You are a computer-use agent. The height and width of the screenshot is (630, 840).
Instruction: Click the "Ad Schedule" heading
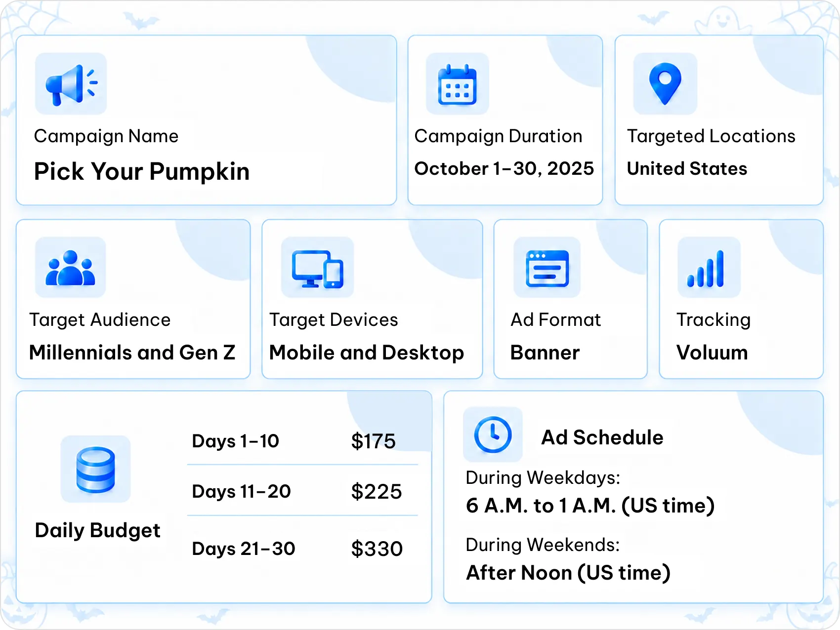point(602,437)
